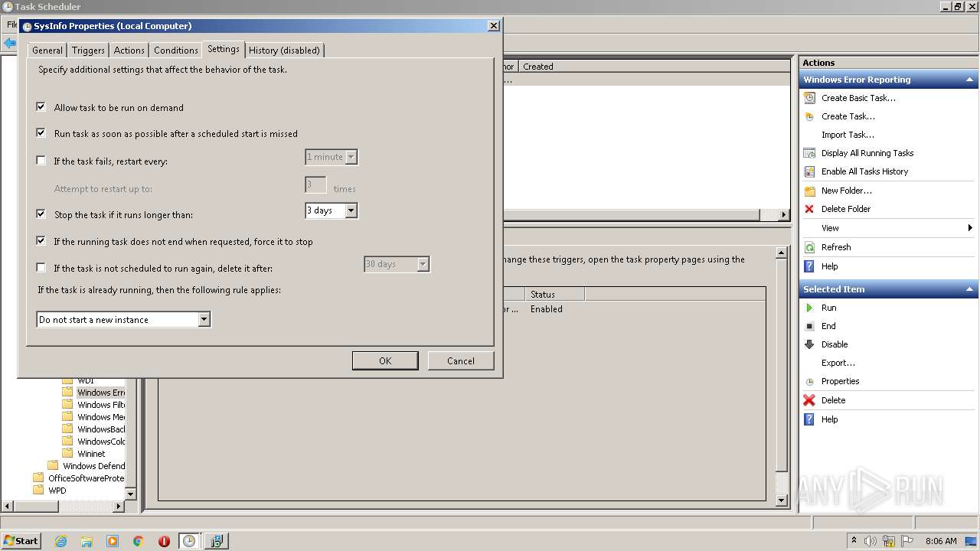Click the Status column header
980x551 pixels.
point(554,294)
